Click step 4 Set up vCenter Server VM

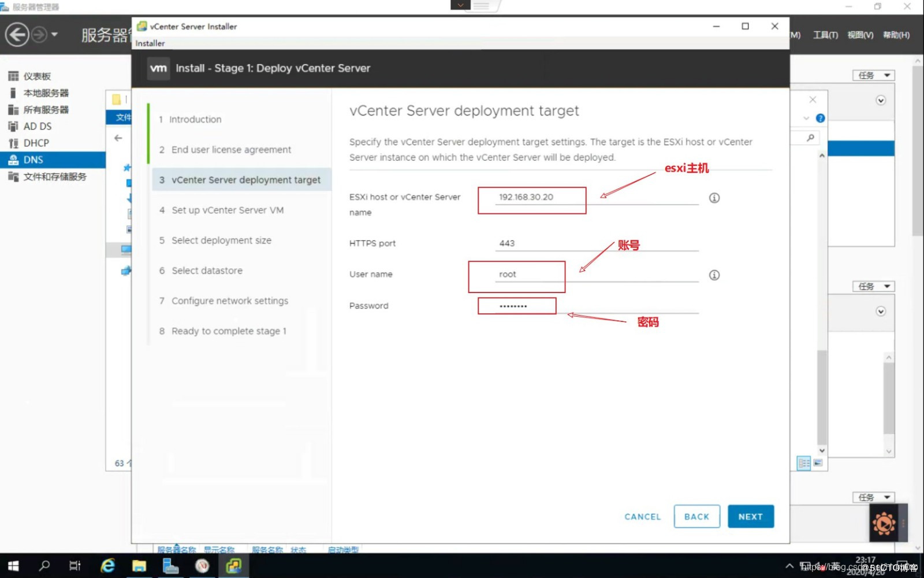(x=222, y=210)
